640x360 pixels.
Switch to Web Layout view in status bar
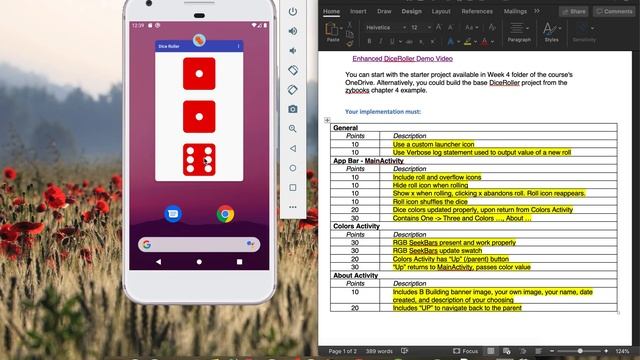pos(507,351)
